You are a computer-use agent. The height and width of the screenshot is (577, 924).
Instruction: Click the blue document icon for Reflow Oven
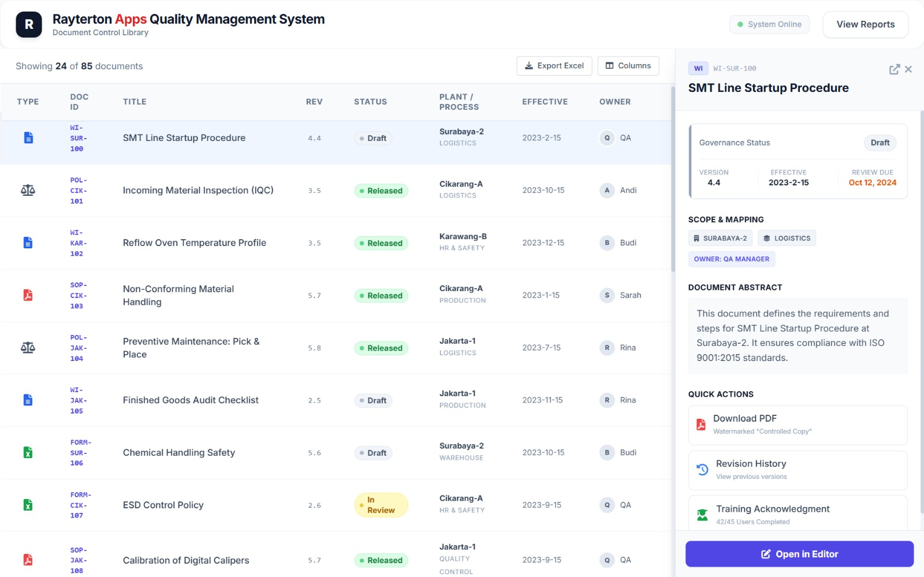coord(28,243)
